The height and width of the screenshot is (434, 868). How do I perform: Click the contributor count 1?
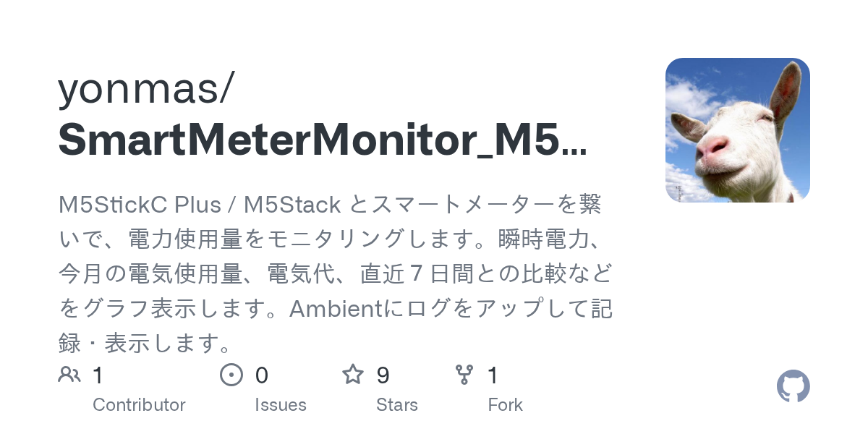pos(98,375)
